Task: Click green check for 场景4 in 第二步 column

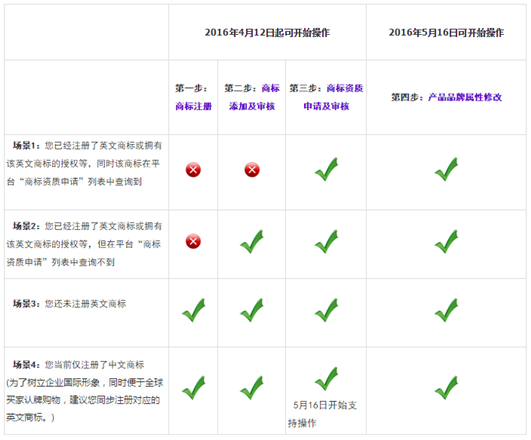Action: point(252,388)
